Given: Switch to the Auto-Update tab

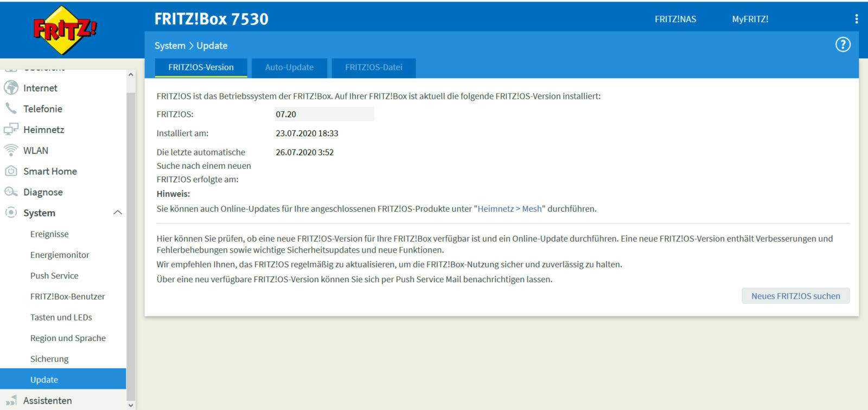Looking at the screenshot, I should tap(289, 67).
